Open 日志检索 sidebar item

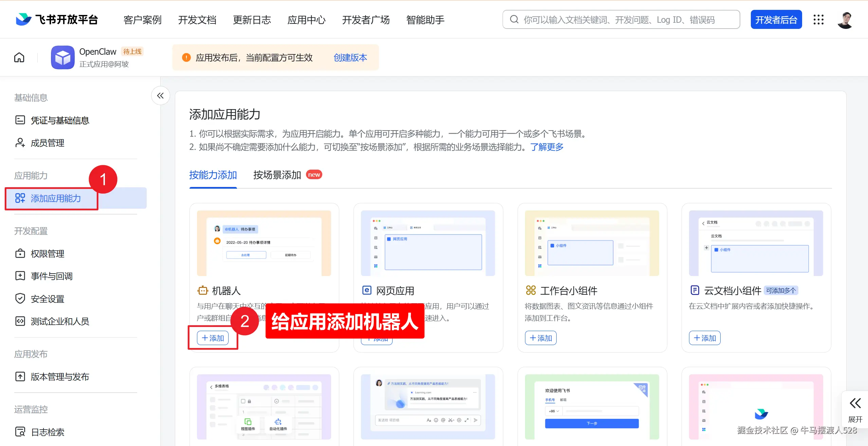tap(48, 432)
